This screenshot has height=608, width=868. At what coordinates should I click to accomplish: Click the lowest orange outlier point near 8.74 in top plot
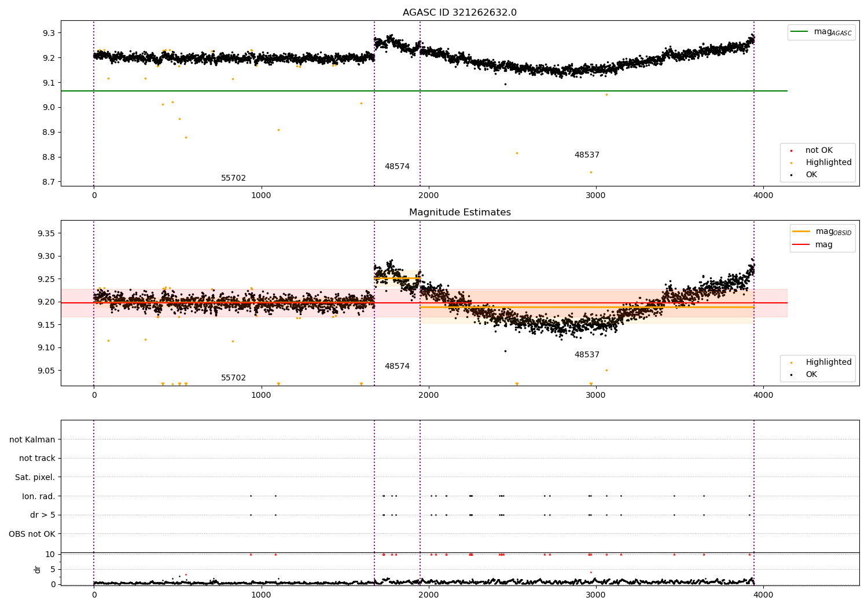tap(591, 172)
